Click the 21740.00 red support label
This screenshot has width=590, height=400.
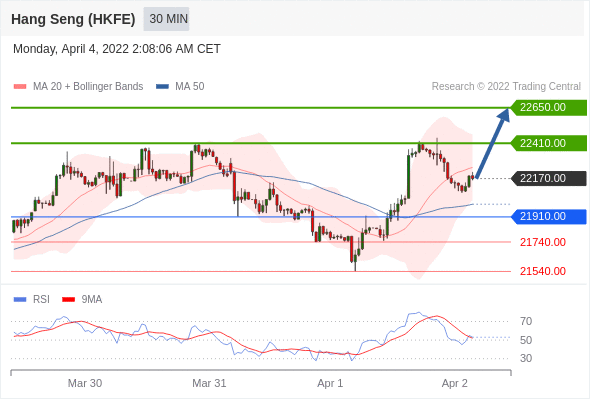(x=543, y=242)
